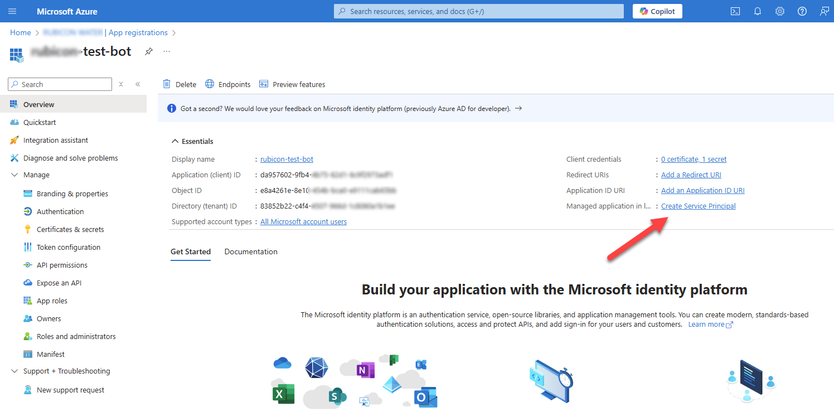Click Add an Application ID URI link
The width and height of the screenshot is (834, 416).
coord(703,190)
